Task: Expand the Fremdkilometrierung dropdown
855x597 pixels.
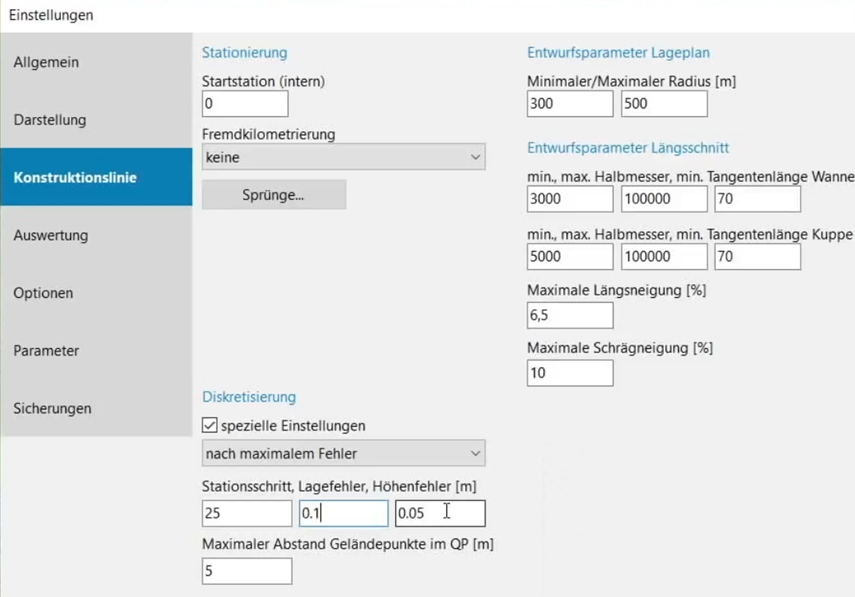Action: pos(344,157)
